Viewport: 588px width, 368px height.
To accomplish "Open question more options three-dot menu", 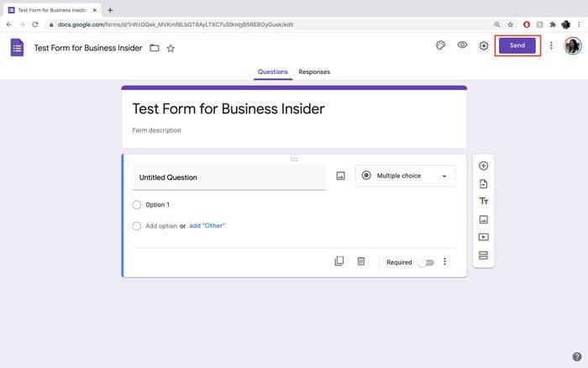I will [444, 261].
